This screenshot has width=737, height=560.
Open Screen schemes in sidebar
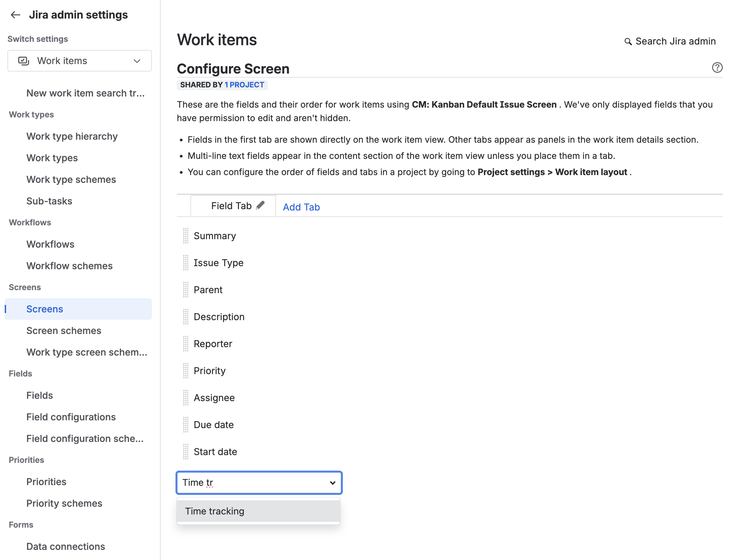[x=64, y=331]
